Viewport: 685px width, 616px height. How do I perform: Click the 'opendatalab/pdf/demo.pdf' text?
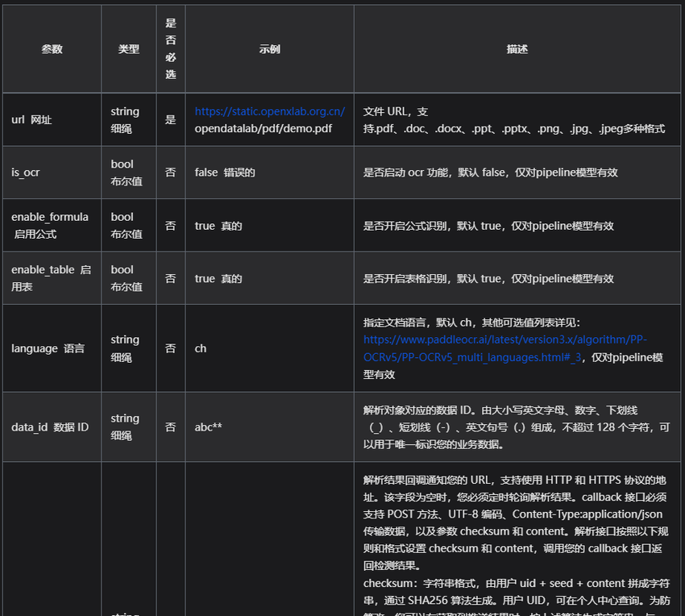pos(264,128)
